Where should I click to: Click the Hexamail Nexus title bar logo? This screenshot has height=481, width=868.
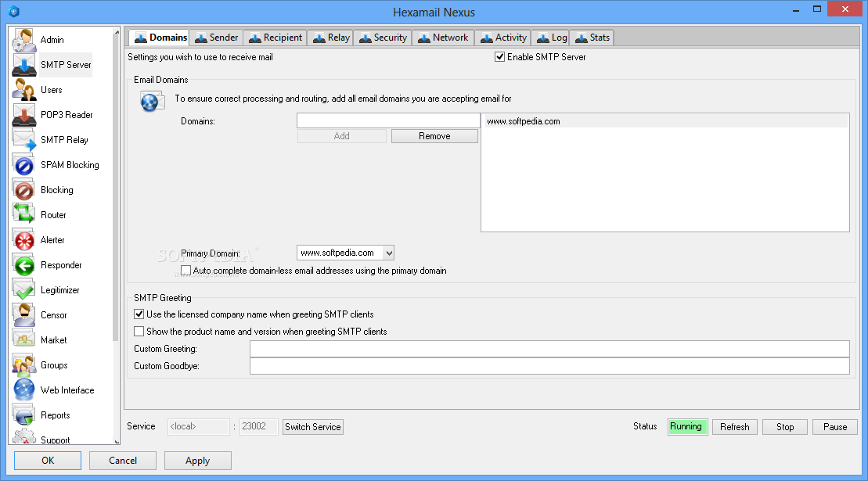[x=14, y=11]
